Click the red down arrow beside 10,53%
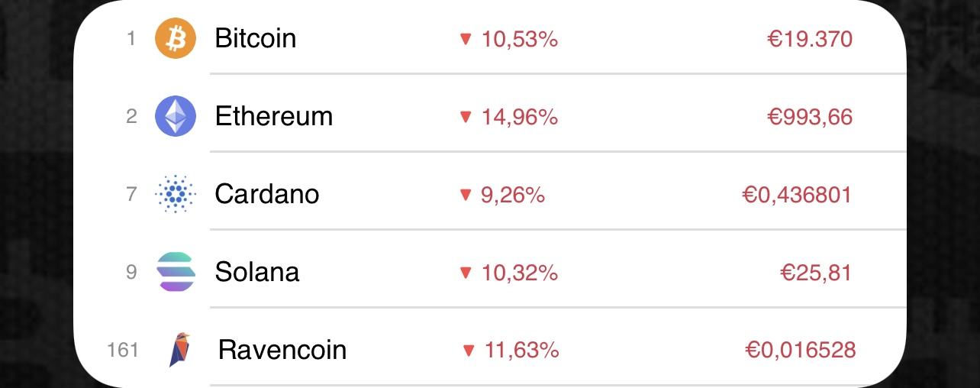This screenshot has height=388, width=980. [466, 39]
